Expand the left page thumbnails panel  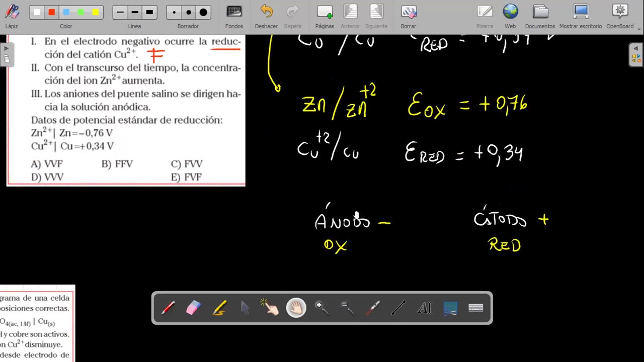coord(7,54)
